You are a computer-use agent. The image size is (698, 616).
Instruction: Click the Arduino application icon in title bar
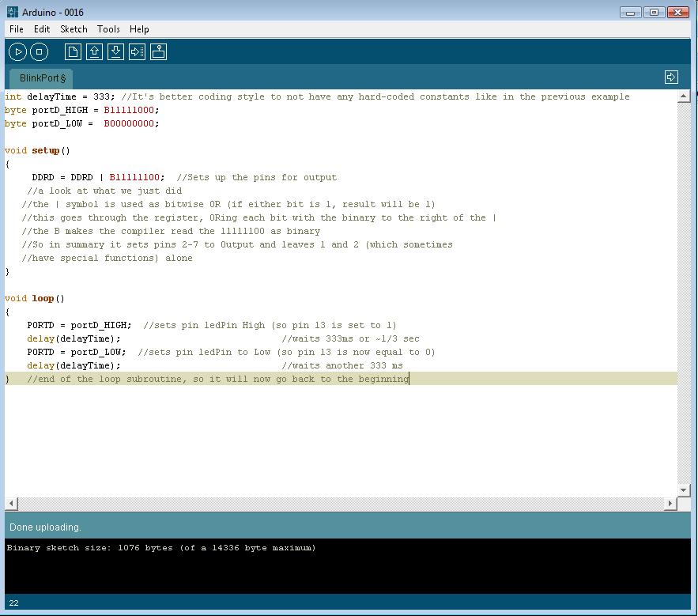coord(13,12)
